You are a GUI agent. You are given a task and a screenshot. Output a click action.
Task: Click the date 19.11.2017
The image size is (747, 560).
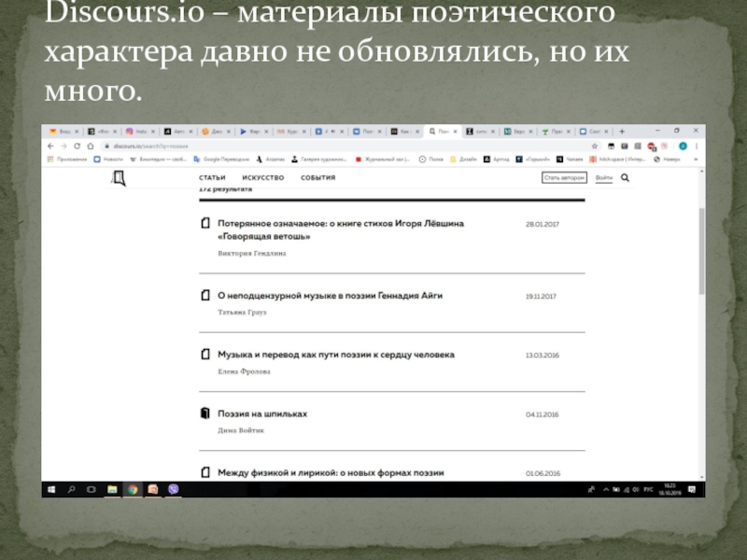point(541,296)
